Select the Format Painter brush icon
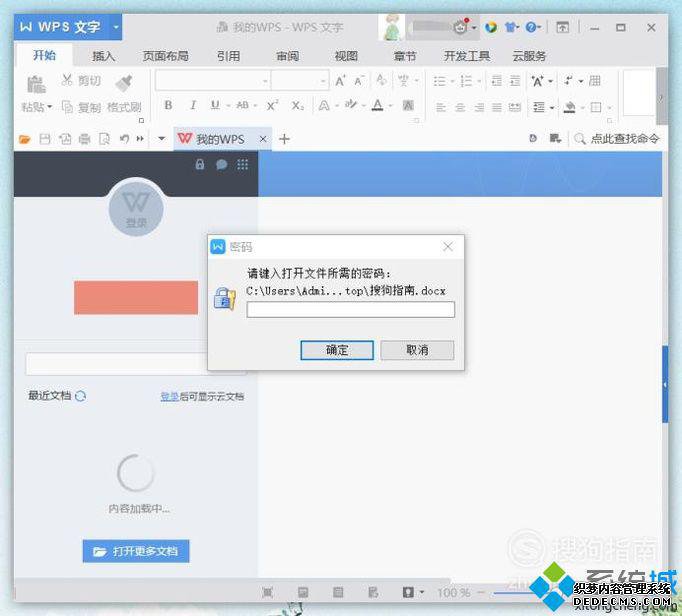Screen dimensions: 682x616 pos(124,83)
